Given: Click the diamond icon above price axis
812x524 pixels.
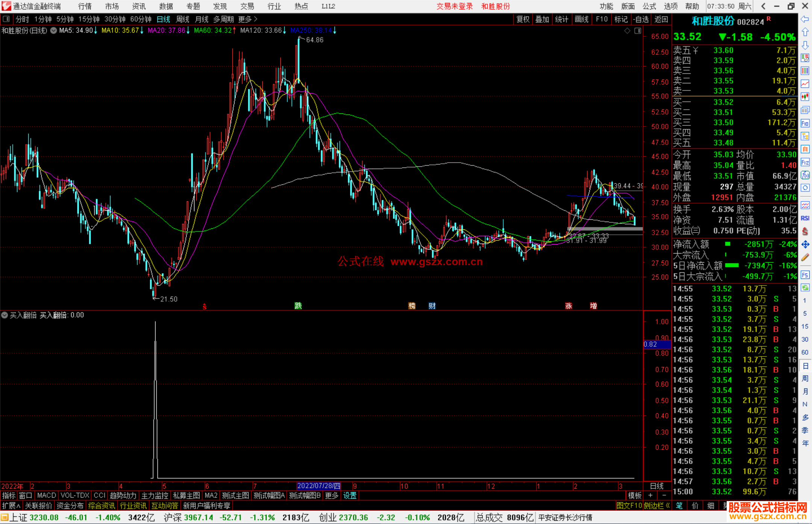Looking at the screenshot, I should pyautogui.click(x=627, y=31).
